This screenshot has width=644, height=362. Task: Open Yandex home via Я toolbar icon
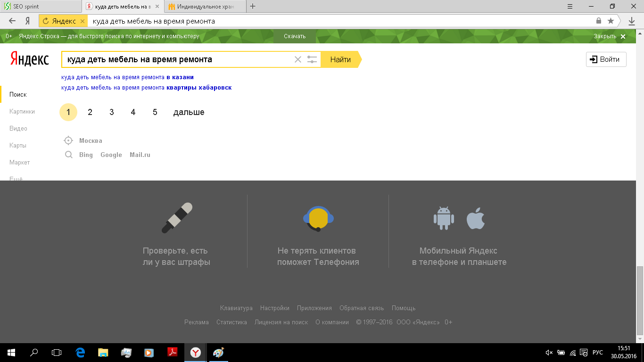click(28, 21)
